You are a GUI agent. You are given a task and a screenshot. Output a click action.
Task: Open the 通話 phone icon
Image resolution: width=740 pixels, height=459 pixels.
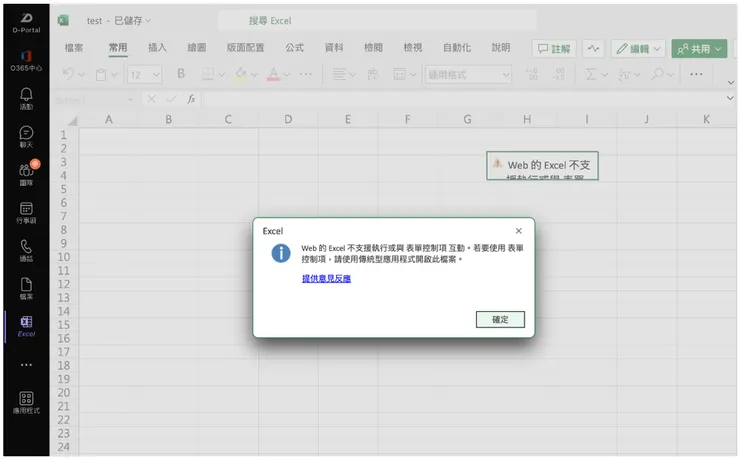point(26,250)
